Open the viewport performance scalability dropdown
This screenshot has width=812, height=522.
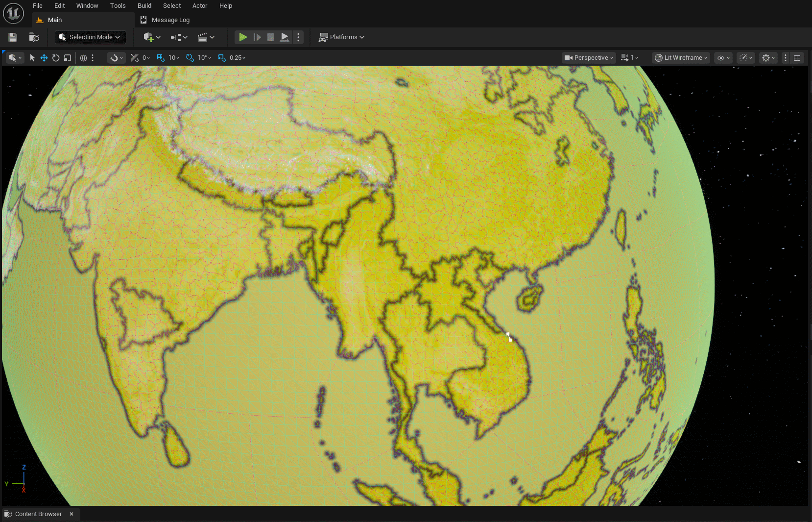[746, 58]
